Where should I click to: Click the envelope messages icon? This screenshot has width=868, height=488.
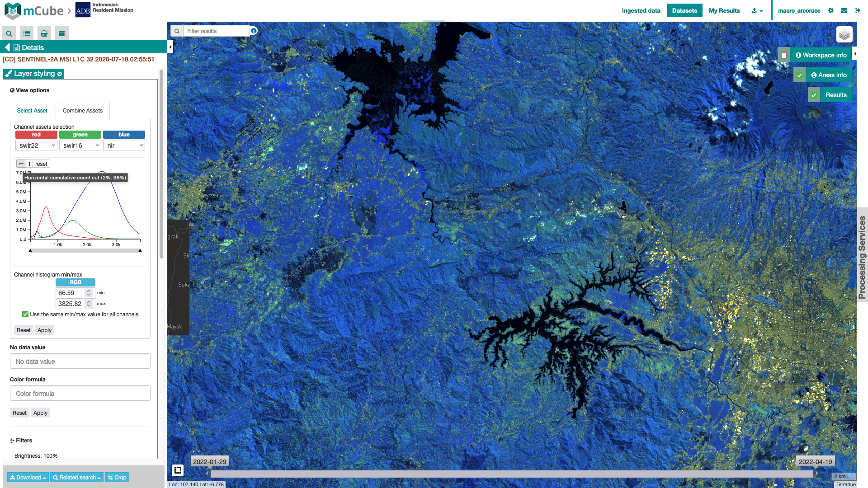844,10
